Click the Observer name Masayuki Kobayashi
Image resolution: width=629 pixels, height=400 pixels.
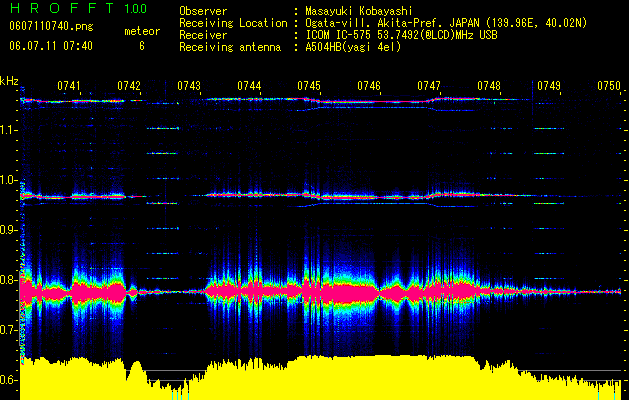(x=358, y=11)
